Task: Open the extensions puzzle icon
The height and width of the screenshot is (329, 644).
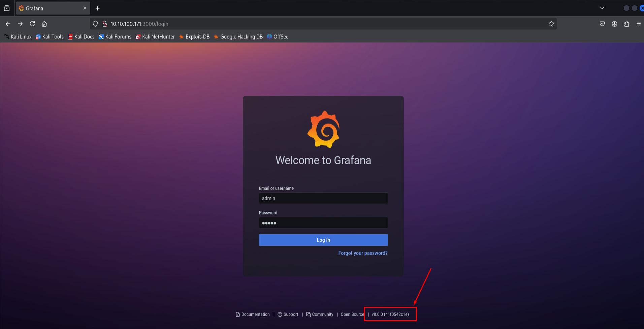Action: point(626,24)
